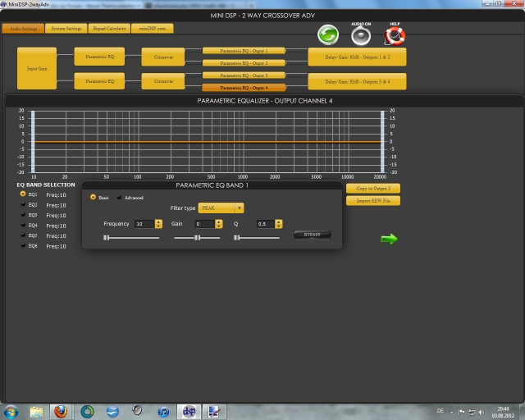Click the DE language indicator in tray

(x=440, y=411)
